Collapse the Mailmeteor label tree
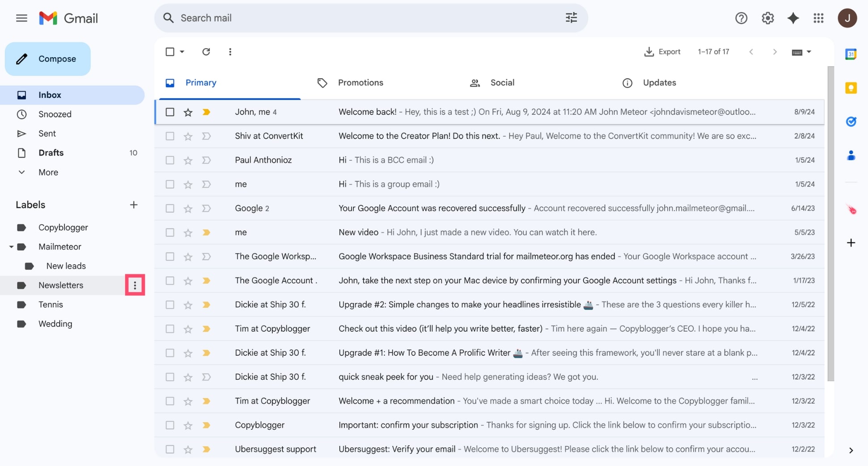The image size is (868, 466). pyautogui.click(x=11, y=247)
